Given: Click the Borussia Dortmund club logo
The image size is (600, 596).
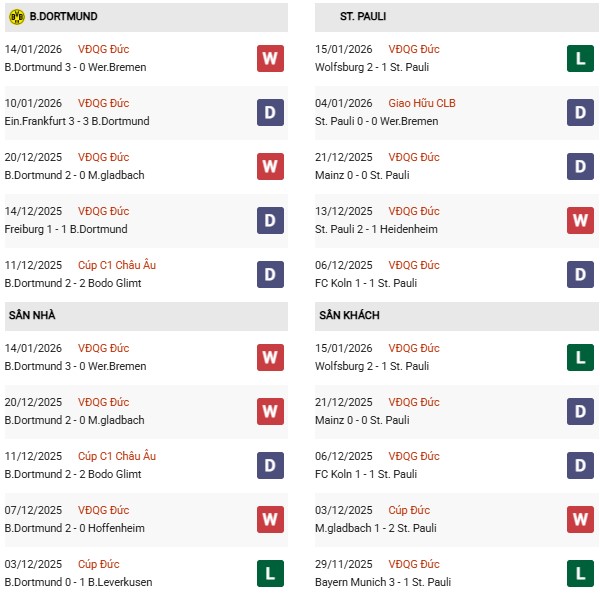Looking at the screenshot, I should tap(16, 17).
